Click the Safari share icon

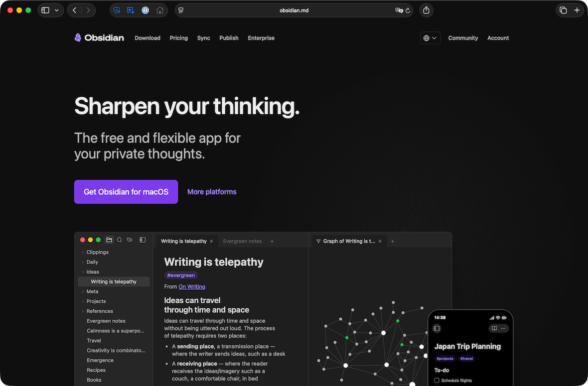[426, 10]
